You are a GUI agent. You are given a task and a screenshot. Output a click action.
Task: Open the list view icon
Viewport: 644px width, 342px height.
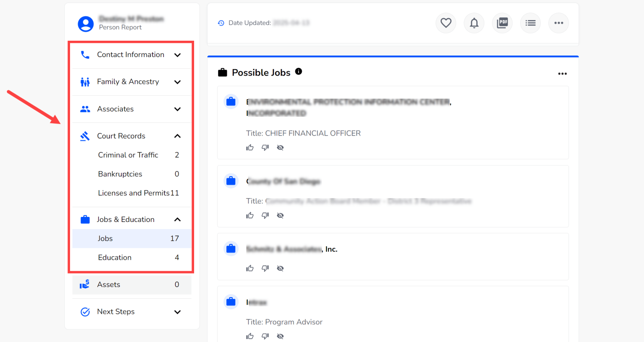point(530,23)
